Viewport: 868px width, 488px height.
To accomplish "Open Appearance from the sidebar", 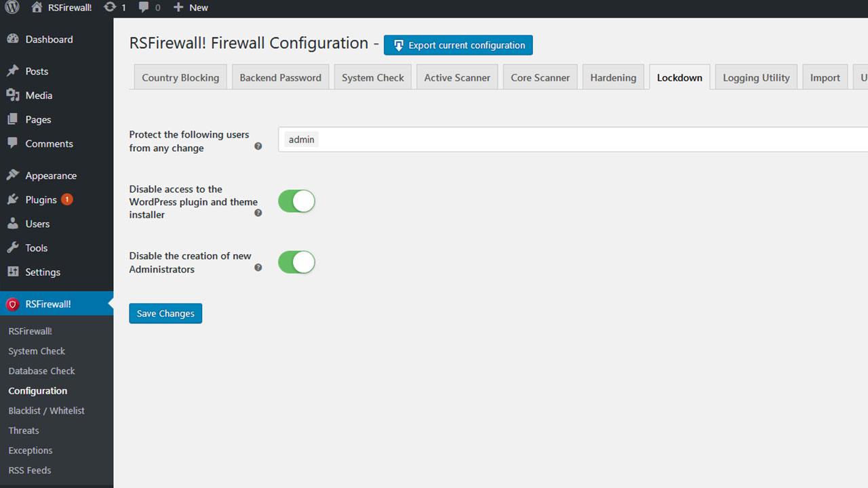I will coord(51,176).
